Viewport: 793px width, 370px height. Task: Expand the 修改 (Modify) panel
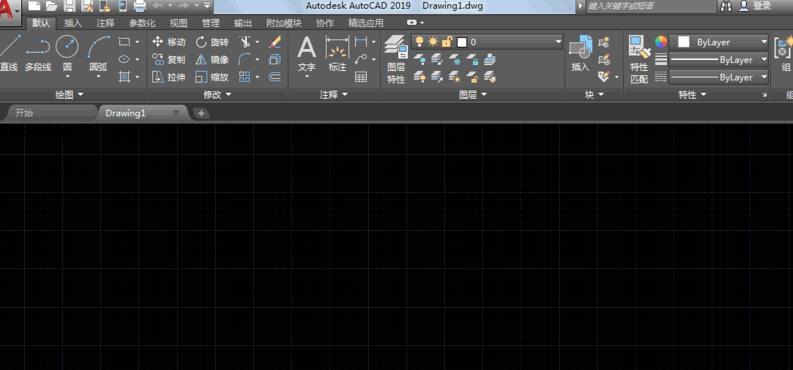tap(217, 95)
